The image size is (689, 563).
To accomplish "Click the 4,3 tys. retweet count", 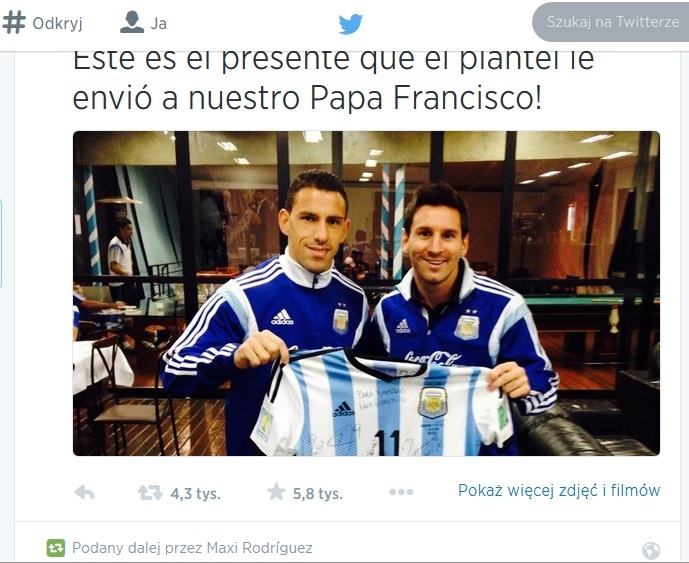I will coord(196,494).
